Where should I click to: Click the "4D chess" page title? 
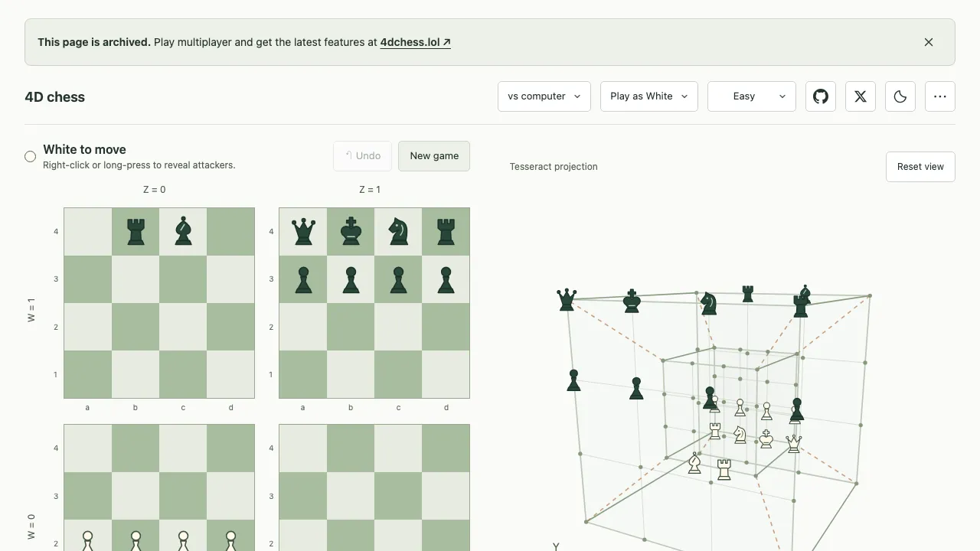coord(55,97)
